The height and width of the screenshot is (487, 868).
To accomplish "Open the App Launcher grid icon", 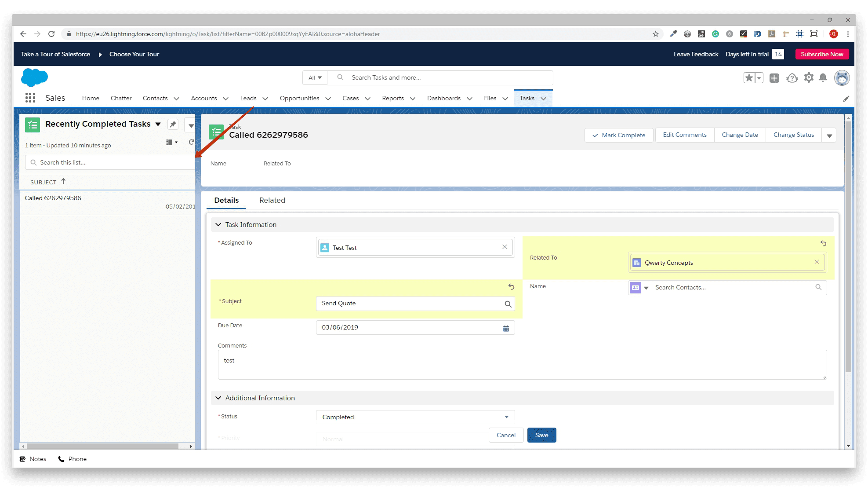I will coord(30,98).
